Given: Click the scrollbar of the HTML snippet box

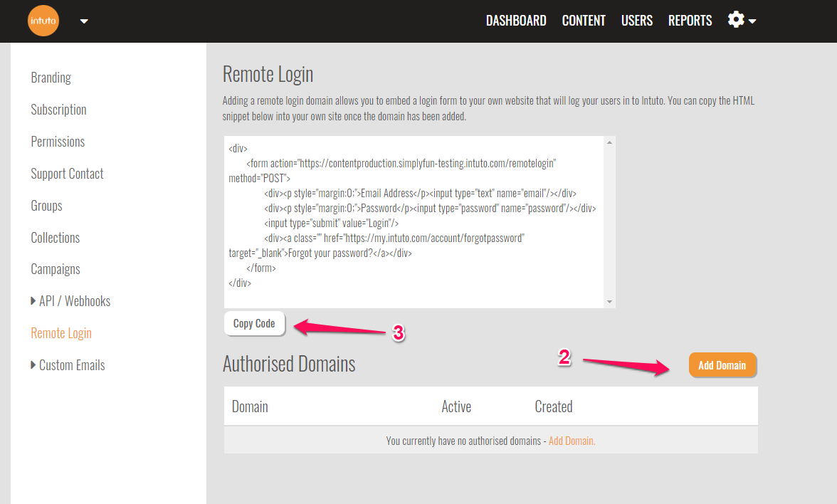Looking at the screenshot, I should pyautogui.click(x=609, y=221).
